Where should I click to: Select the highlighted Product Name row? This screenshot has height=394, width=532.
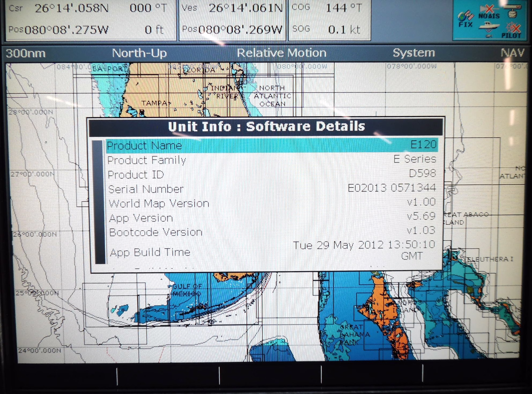[271, 146]
